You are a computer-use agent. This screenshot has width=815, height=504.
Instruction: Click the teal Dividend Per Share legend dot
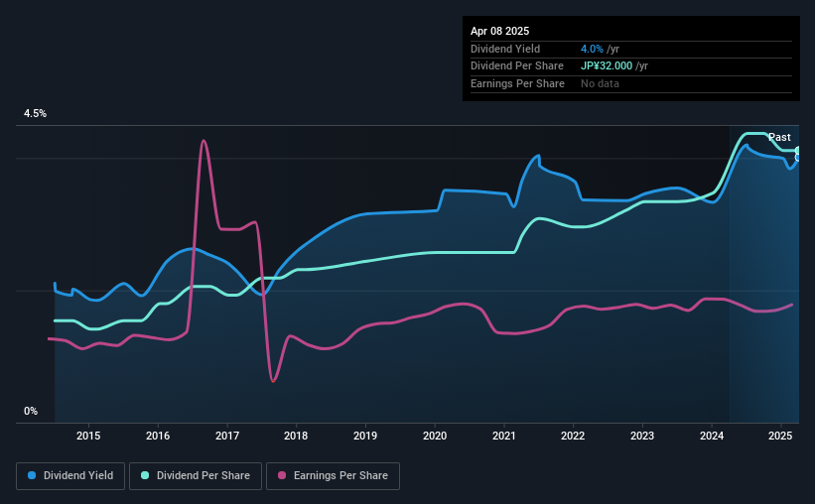coord(145,475)
